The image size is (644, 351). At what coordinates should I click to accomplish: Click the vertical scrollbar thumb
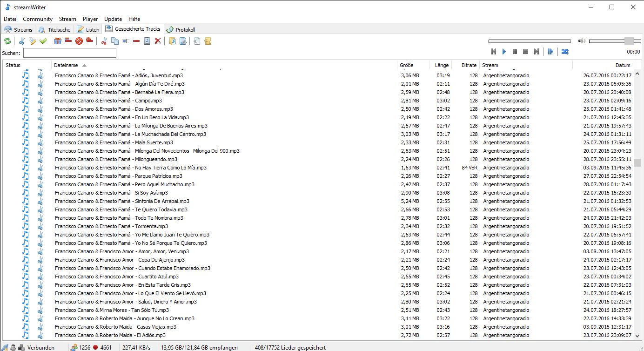click(x=637, y=162)
